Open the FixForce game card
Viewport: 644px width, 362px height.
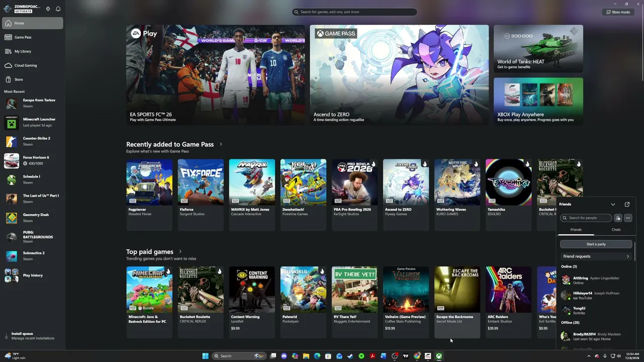tap(201, 195)
